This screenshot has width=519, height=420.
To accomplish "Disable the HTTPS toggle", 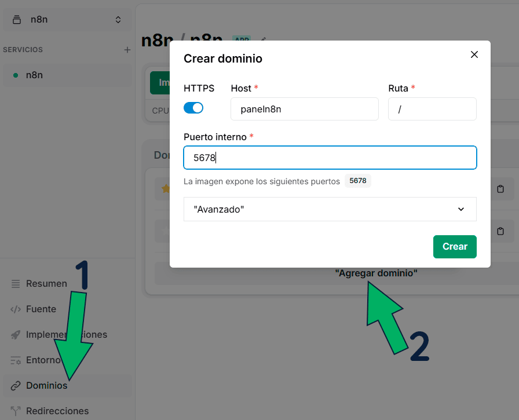I will 193,108.
